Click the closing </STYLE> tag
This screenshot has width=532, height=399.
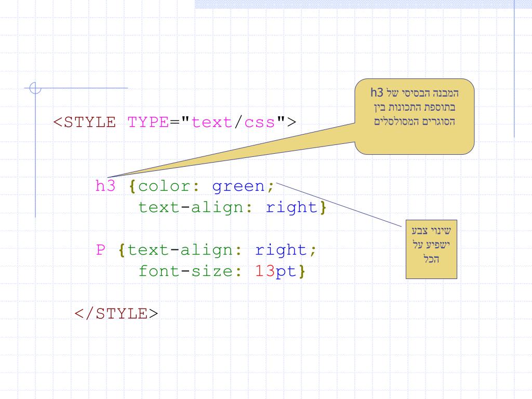pyautogui.click(x=116, y=313)
